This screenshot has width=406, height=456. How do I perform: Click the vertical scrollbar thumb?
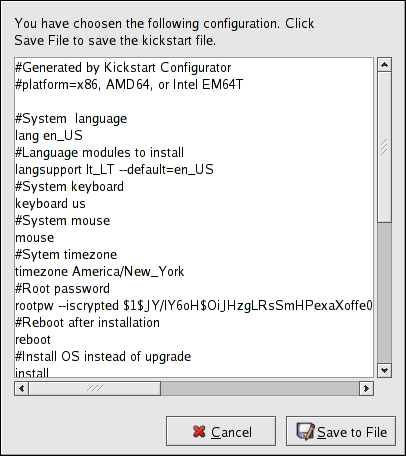pos(384,147)
